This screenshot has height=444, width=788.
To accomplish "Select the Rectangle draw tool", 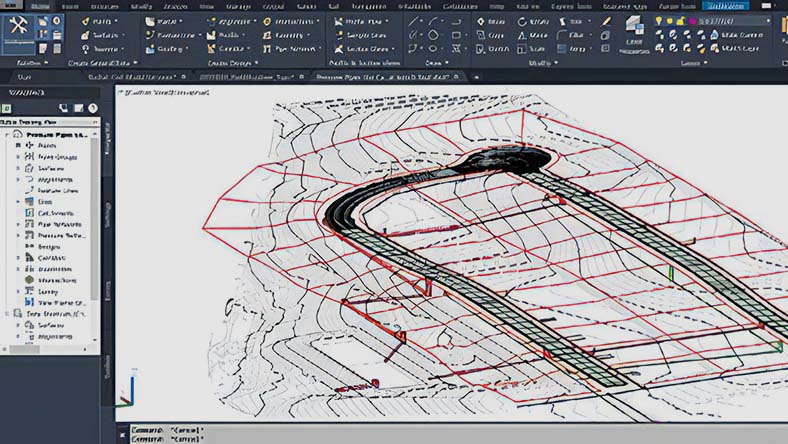I will 456,35.
